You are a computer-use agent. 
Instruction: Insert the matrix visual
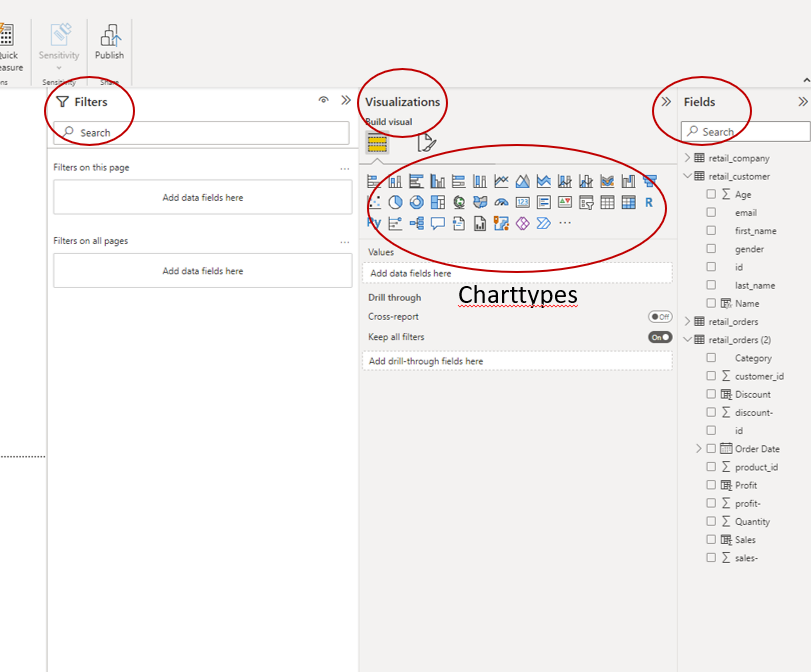[x=628, y=202]
